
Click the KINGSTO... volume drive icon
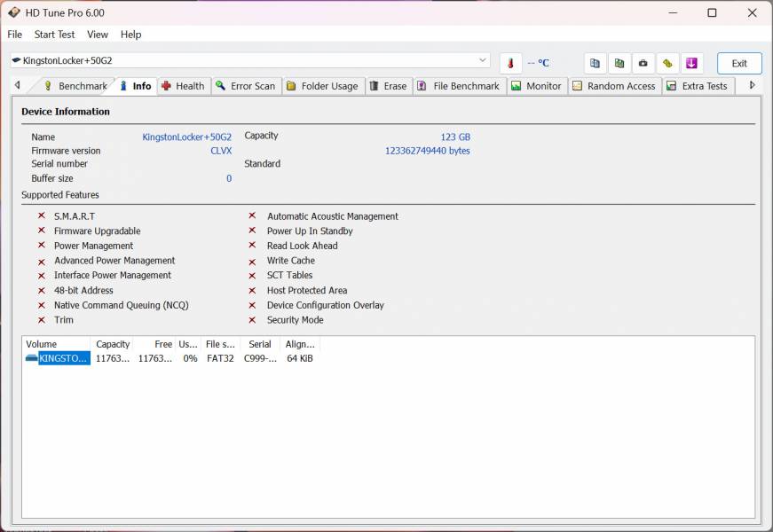32,358
